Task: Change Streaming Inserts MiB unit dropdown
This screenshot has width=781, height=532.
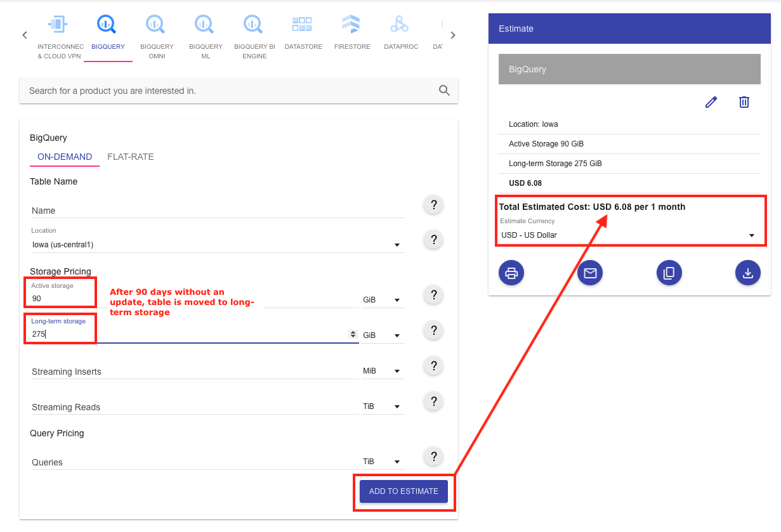Action: point(383,371)
